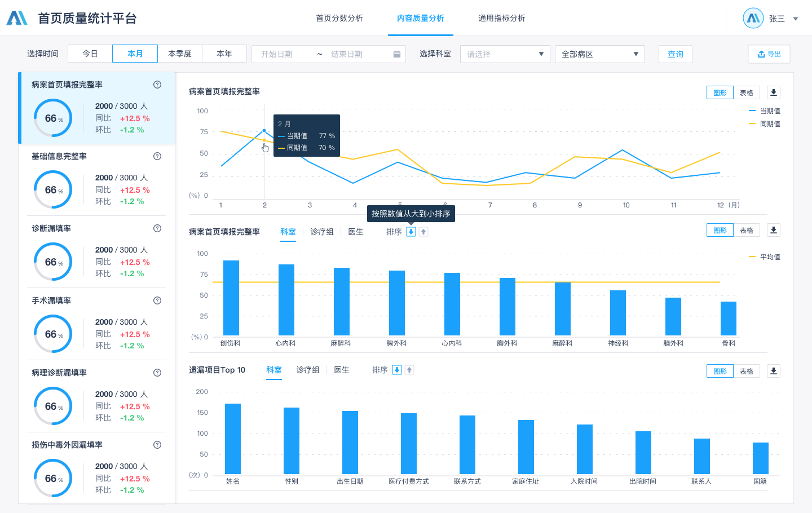This screenshot has height=513, width=812.
Task: Sort department bar chart descending
Action: click(411, 232)
